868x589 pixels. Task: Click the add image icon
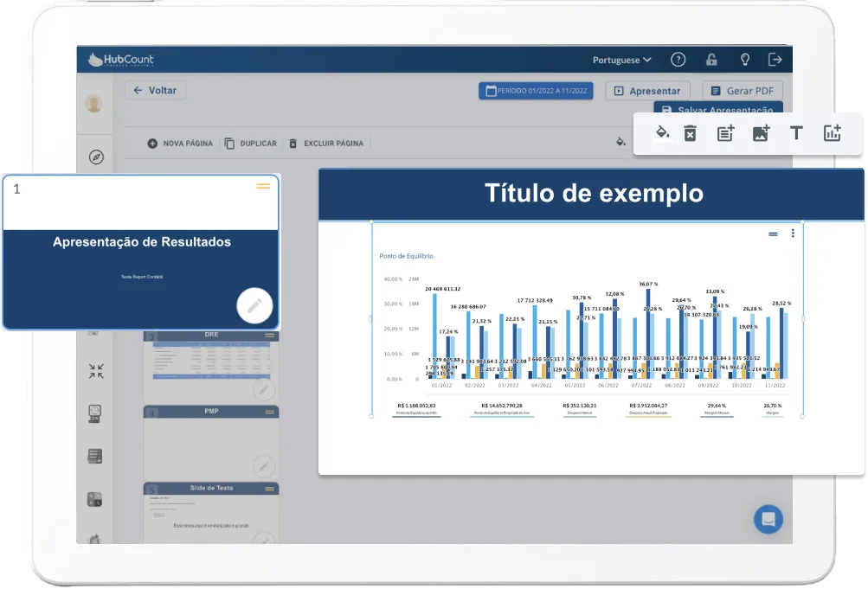[761, 133]
